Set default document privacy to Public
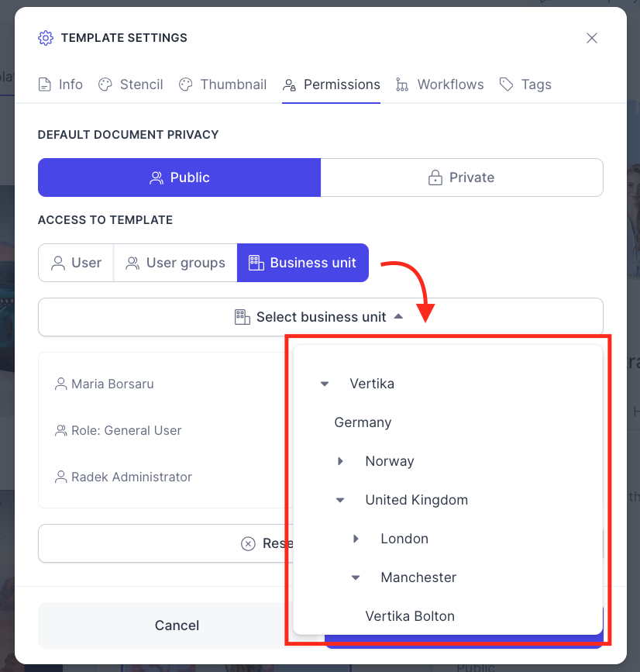The height and width of the screenshot is (672, 640). [180, 177]
